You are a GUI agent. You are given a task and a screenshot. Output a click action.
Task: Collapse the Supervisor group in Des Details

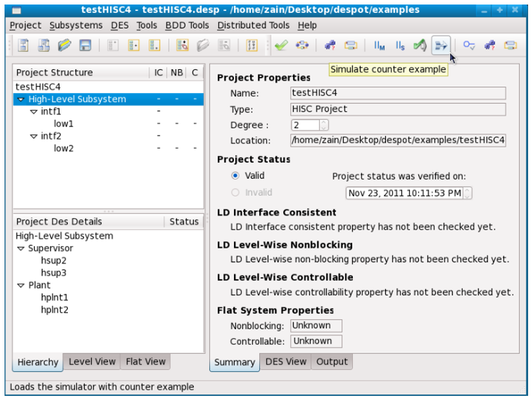pos(21,249)
